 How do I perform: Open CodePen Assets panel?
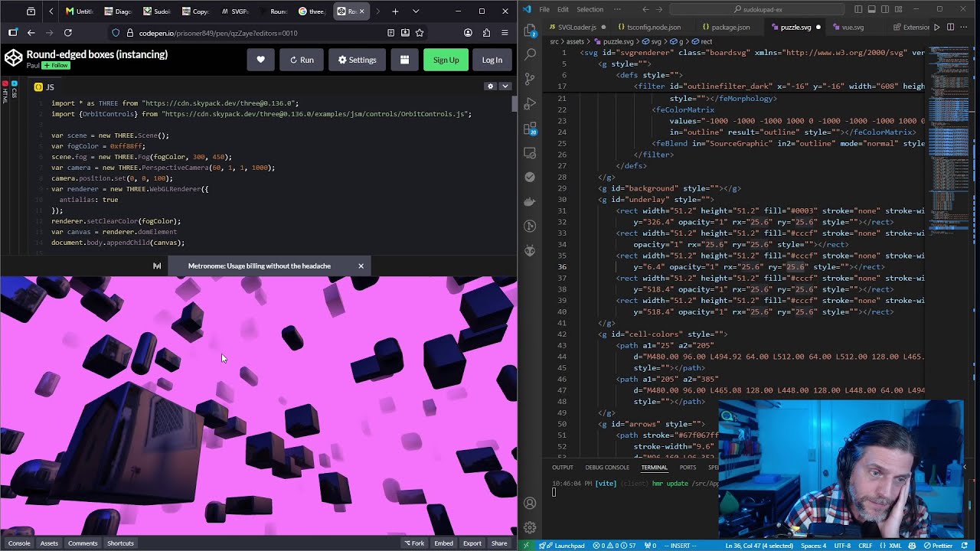click(49, 543)
